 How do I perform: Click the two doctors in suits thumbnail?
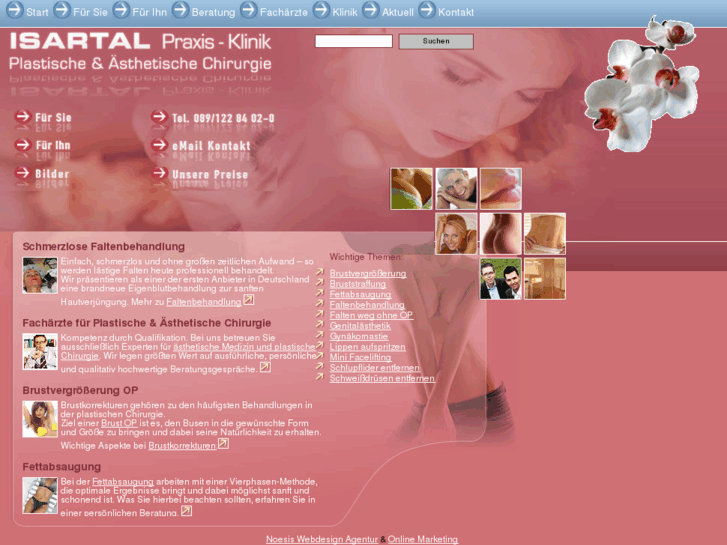coord(501,279)
